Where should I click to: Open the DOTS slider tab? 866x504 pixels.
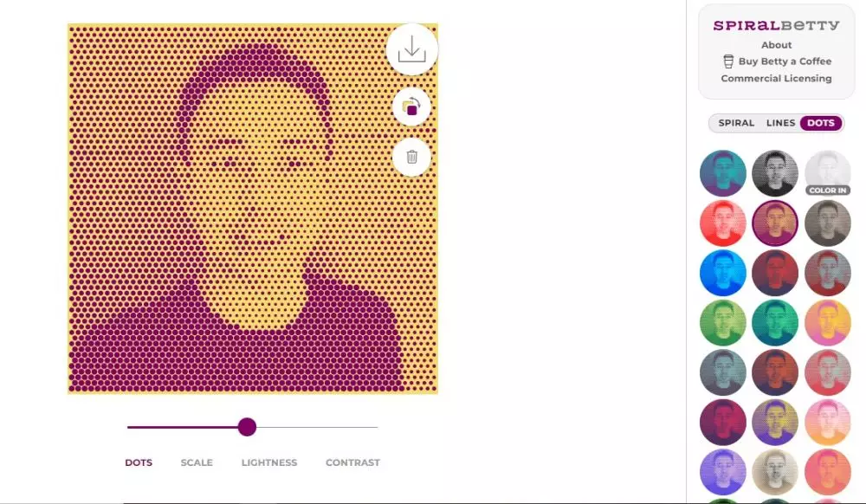coord(139,462)
